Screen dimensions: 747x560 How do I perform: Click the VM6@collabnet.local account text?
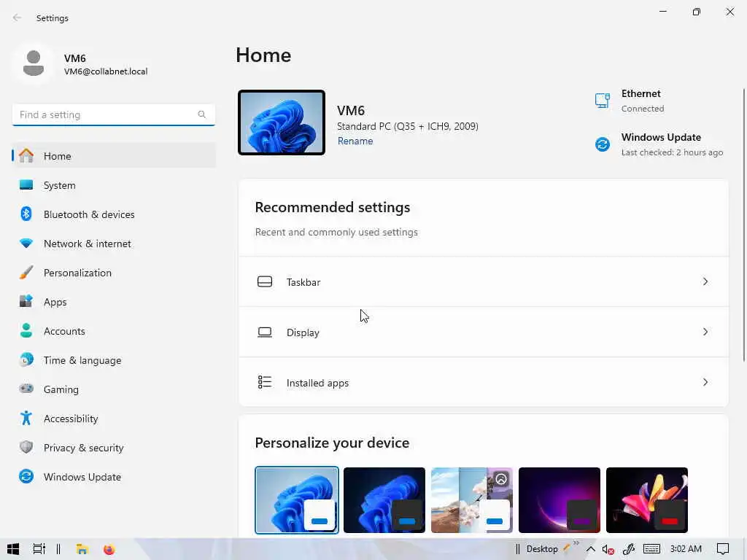pos(106,71)
